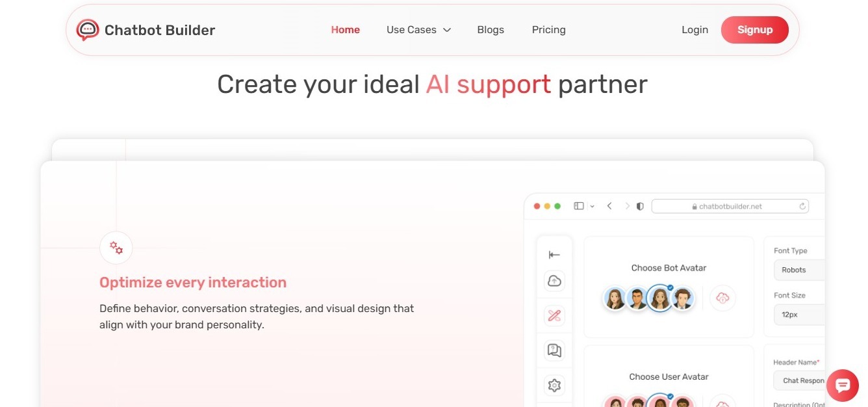Click the gears icon above Optimize heading
The height and width of the screenshot is (407, 868).
116,248
